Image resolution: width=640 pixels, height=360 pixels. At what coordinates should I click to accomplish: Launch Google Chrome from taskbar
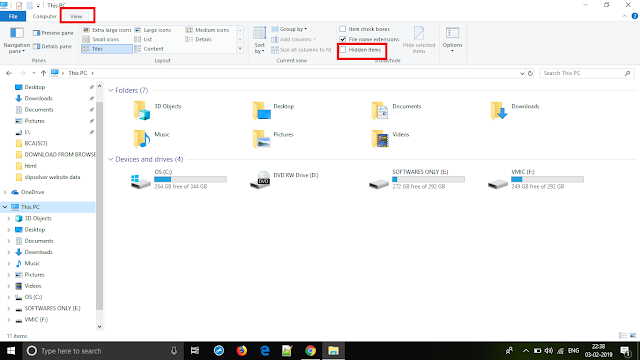[310, 351]
